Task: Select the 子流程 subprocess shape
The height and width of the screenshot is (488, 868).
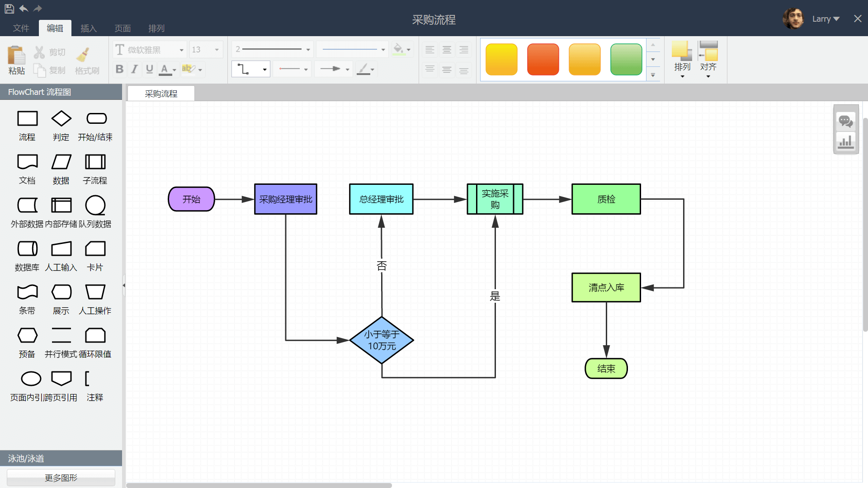Action: [x=95, y=162]
